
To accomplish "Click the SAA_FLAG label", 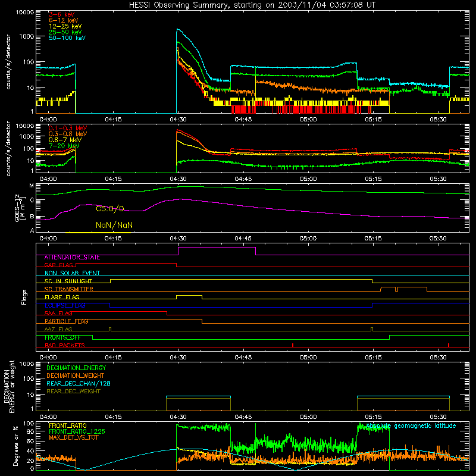I will tap(58, 313).
